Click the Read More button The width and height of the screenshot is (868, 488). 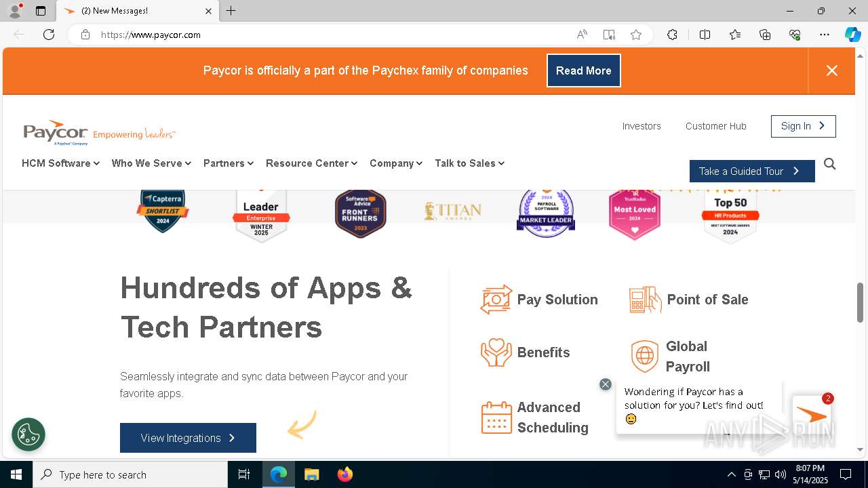pyautogui.click(x=584, y=70)
